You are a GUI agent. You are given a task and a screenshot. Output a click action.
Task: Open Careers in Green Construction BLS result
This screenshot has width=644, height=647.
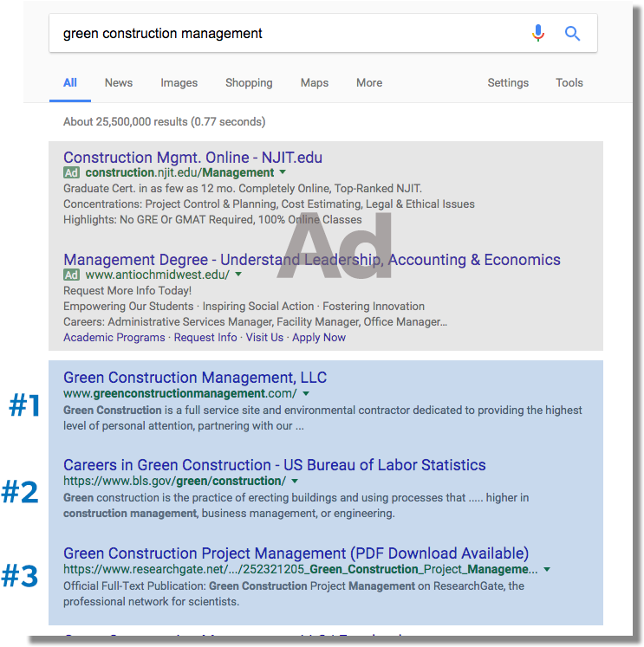[274, 465]
